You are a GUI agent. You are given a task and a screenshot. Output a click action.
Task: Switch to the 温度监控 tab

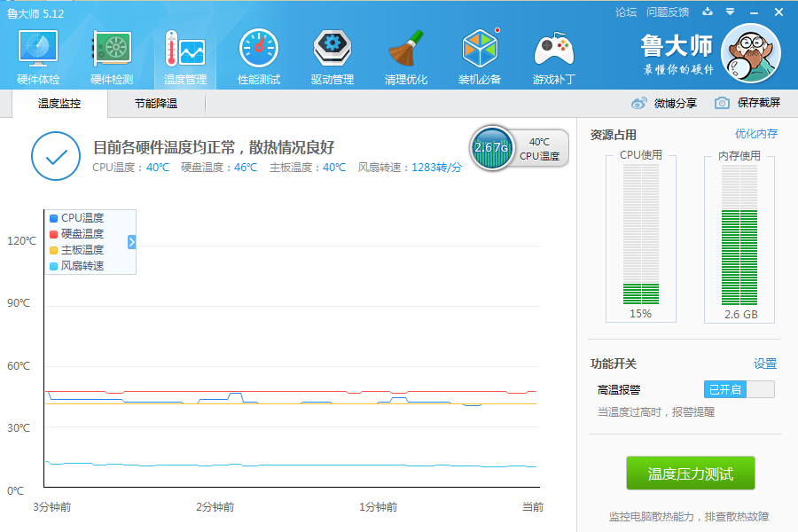(59, 104)
